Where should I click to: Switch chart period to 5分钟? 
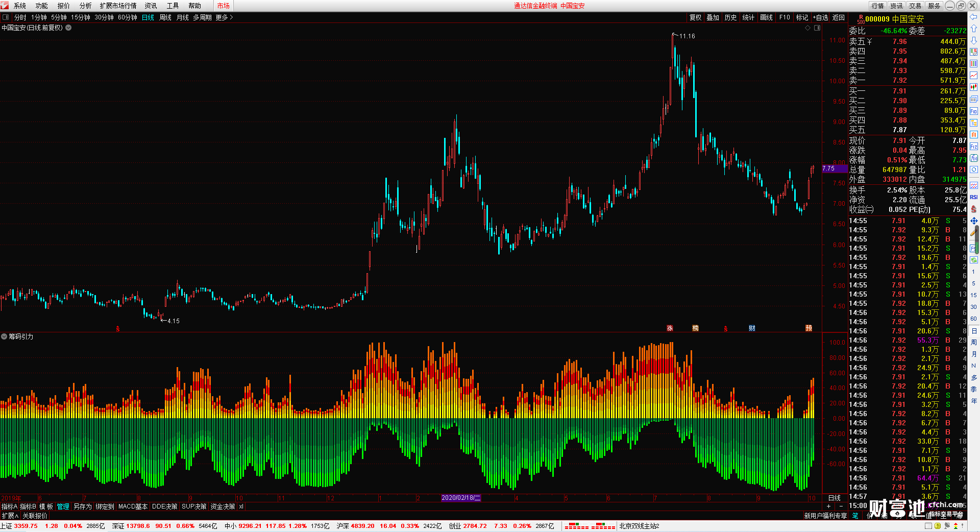[x=59, y=17]
